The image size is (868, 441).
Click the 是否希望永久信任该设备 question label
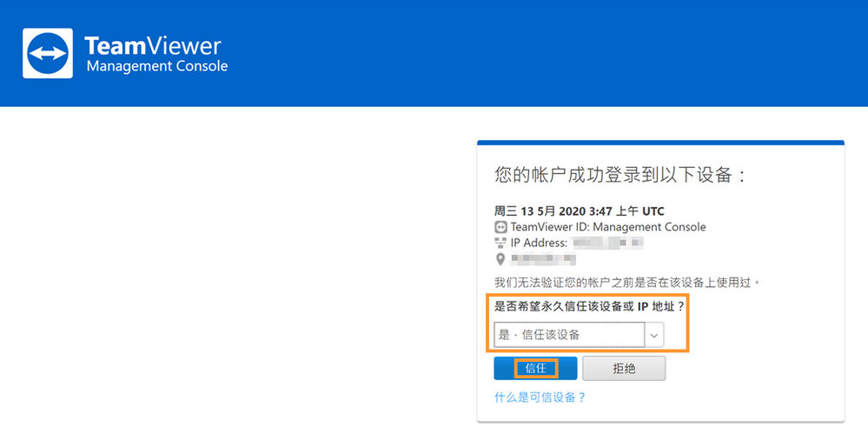590,306
